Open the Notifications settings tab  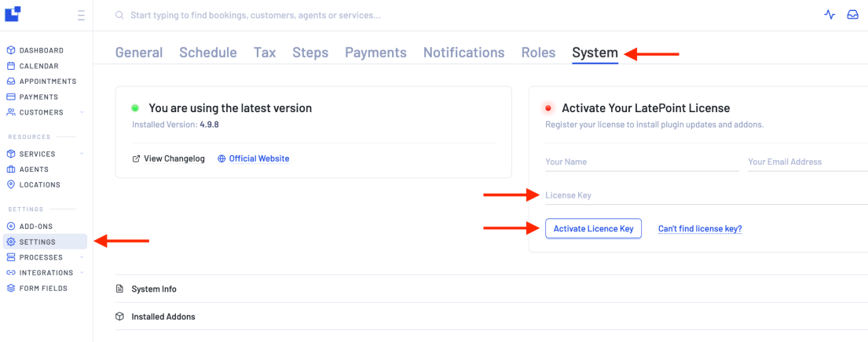464,53
